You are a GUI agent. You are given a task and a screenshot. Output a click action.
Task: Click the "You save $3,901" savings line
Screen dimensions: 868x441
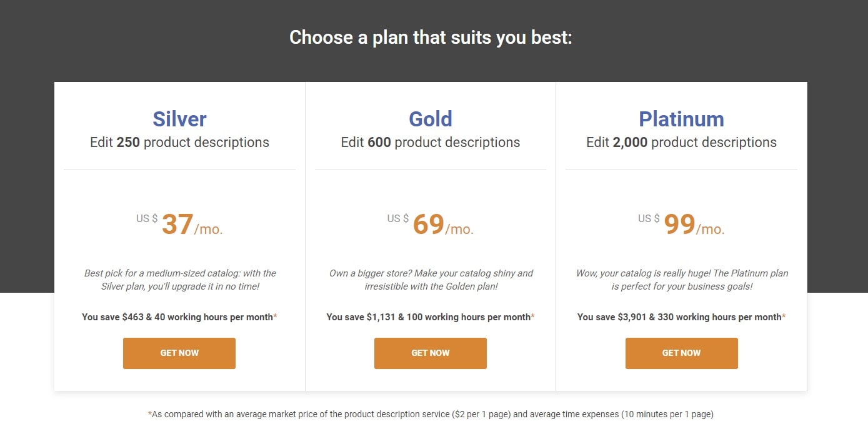(681, 317)
